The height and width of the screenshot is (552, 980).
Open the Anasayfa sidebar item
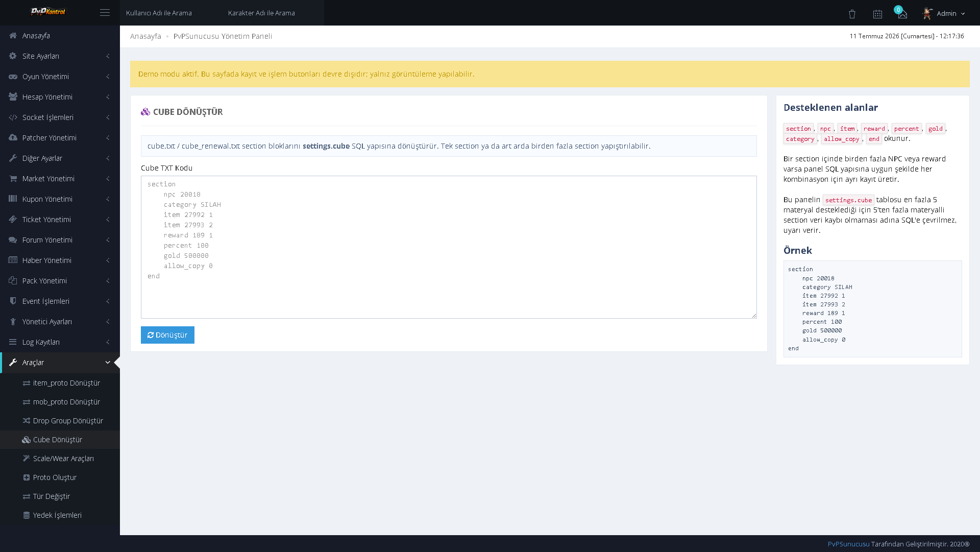pos(60,36)
